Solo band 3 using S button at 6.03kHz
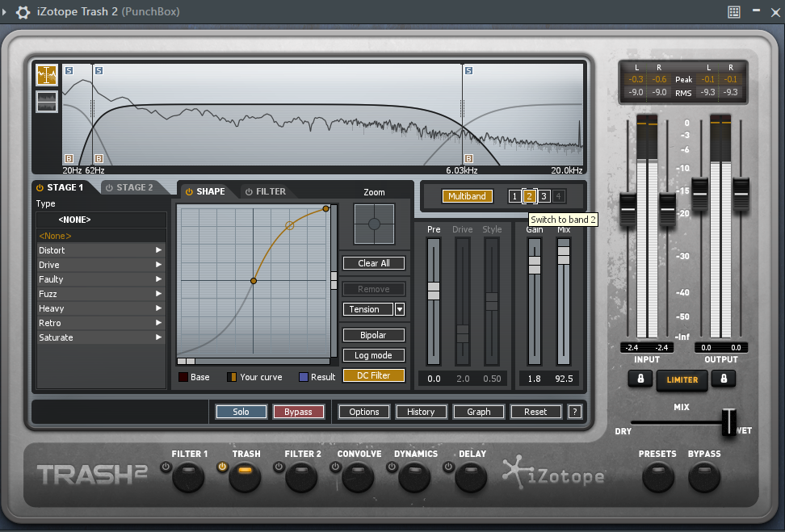The image size is (785, 532). (468, 70)
